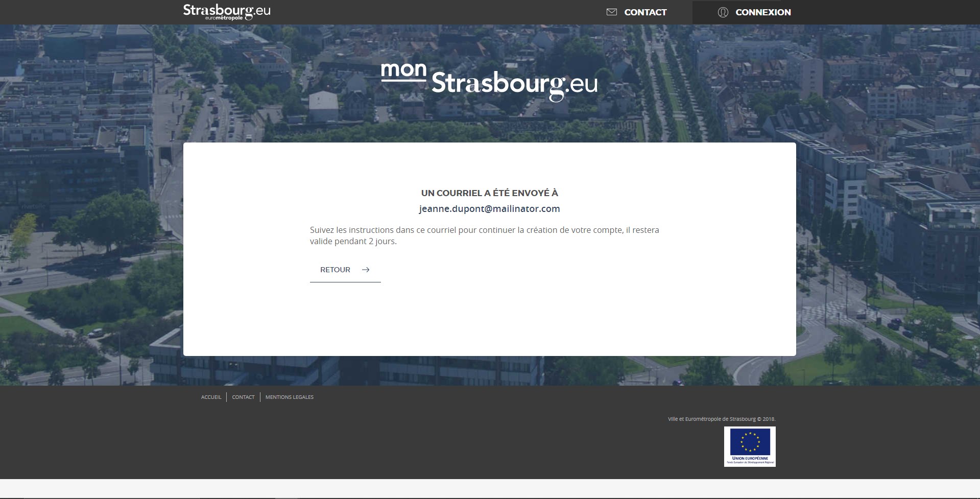Viewport: 980px width, 499px height.
Task: Click the arrow icon next to RETOUR
Action: coord(366,270)
